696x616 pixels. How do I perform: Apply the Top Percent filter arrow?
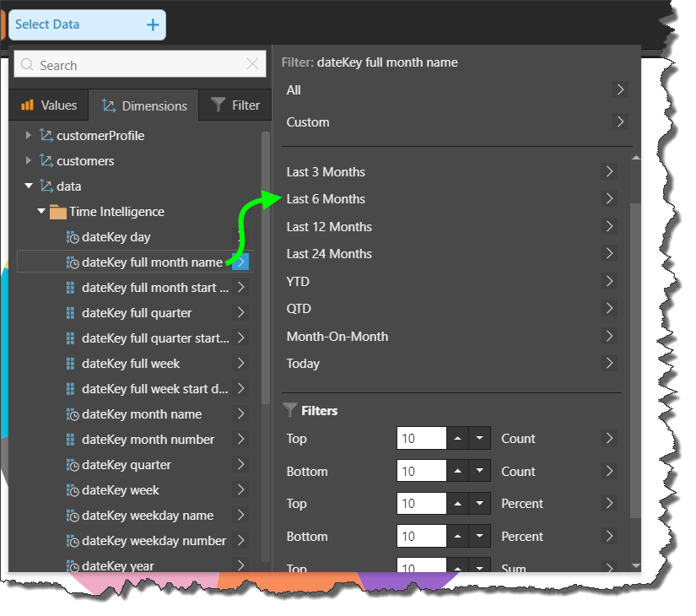click(609, 504)
